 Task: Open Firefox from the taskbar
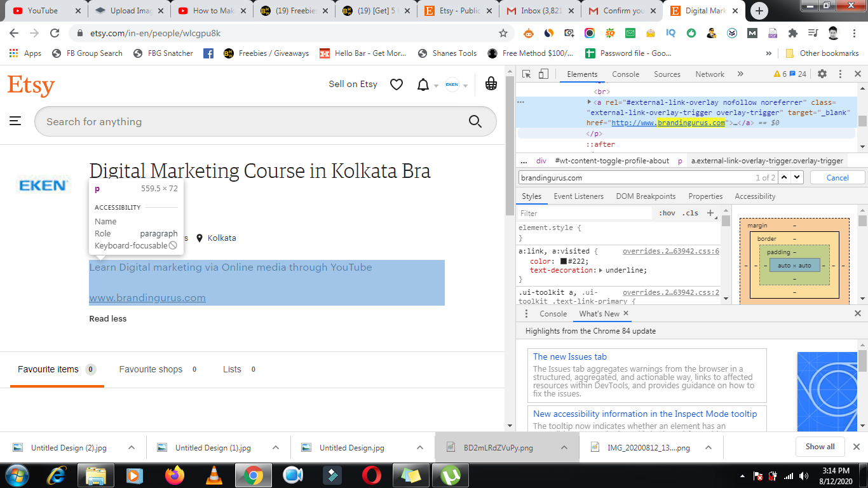pyautogui.click(x=173, y=475)
